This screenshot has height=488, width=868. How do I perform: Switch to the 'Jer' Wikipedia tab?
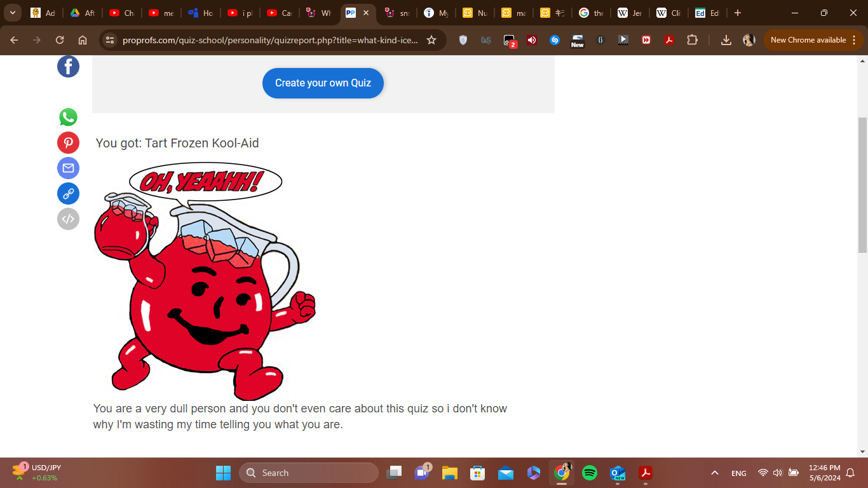pyautogui.click(x=630, y=13)
